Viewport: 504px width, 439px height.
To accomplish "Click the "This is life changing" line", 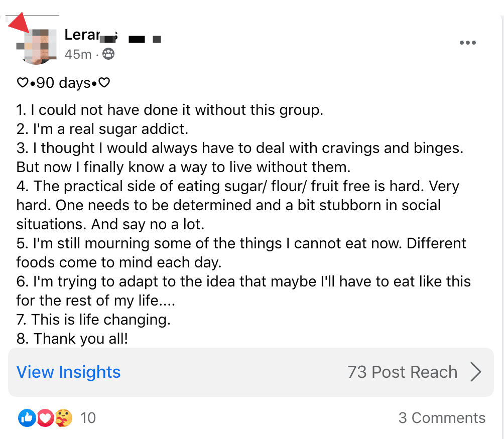I will click(94, 320).
